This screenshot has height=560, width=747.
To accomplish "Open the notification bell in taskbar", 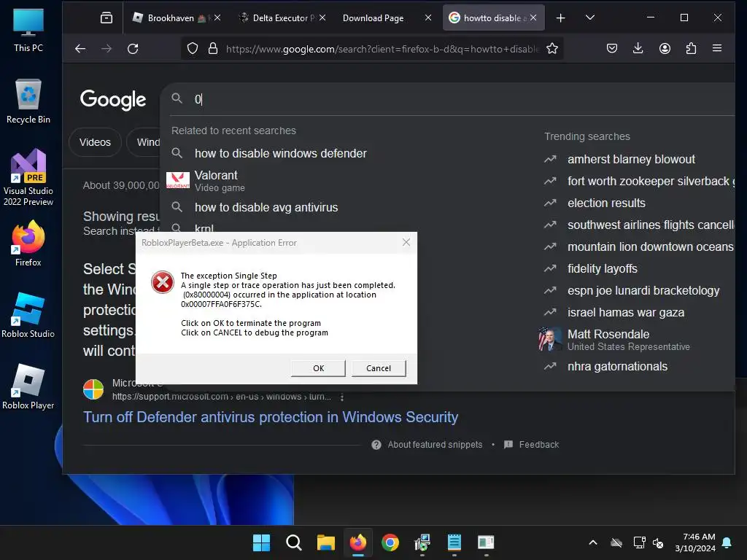I will click(727, 542).
